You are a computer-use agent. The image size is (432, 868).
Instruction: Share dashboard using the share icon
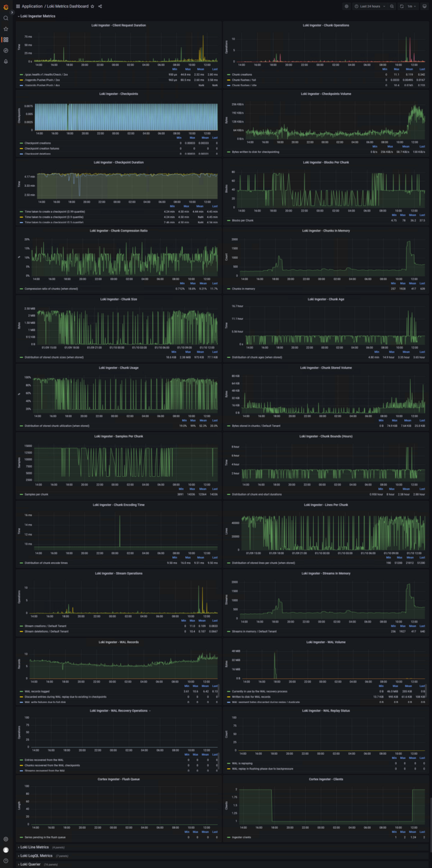click(100, 6)
